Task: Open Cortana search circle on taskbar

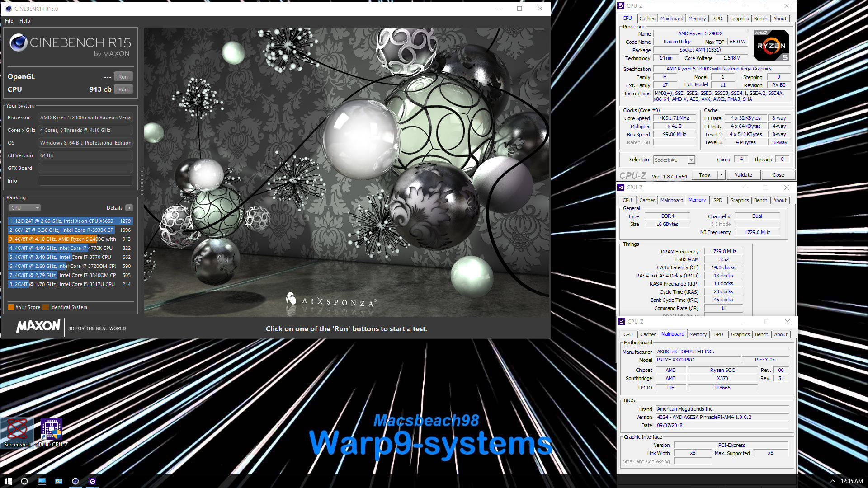Action: coord(24,481)
